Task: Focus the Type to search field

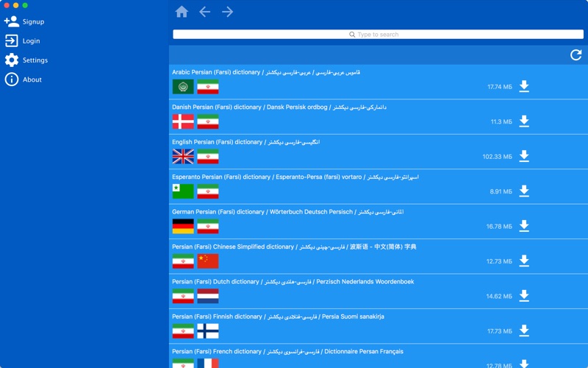Action: pyautogui.click(x=378, y=35)
